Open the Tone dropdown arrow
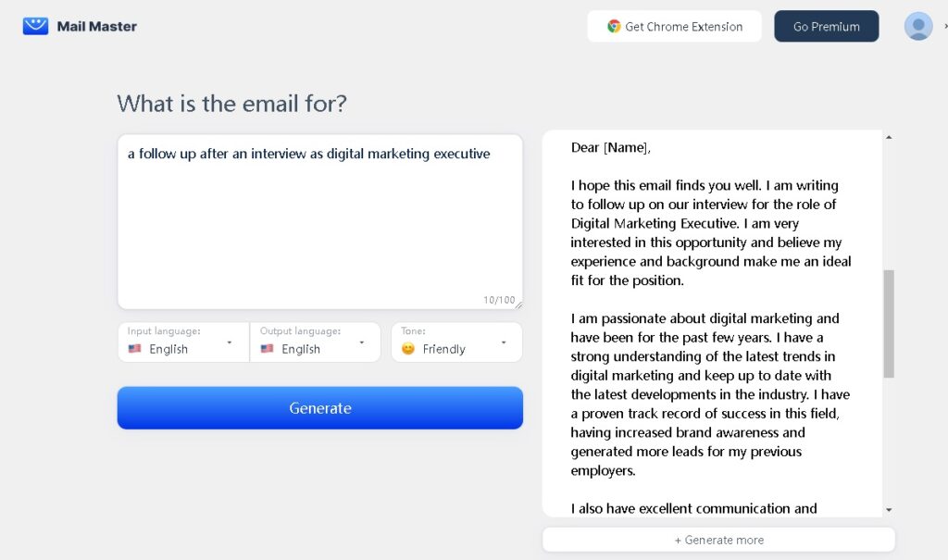Image resolution: width=948 pixels, height=560 pixels. 503,342
